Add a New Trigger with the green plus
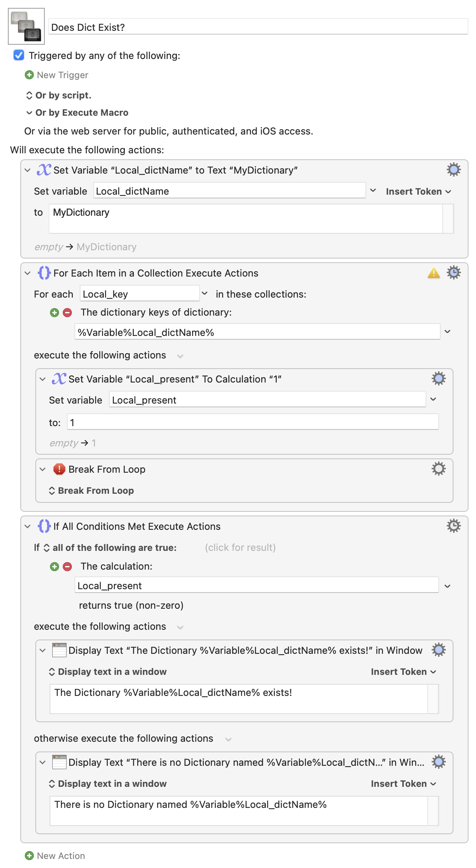The width and height of the screenshot is (476, 868). click(29, 75)
